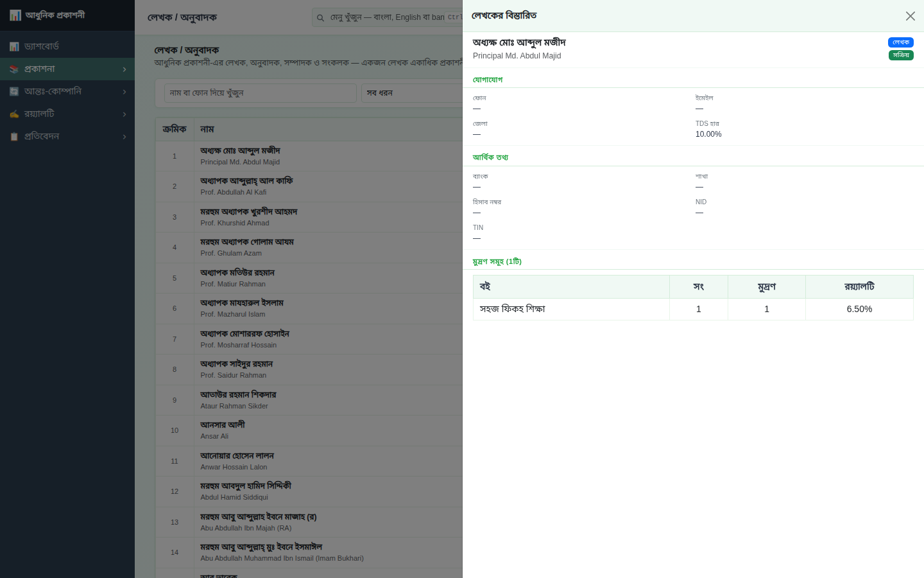This screenshot has height=578, width=924.
Task: Open the ড্যাশবোর্ড sidebar icon
Action: 14,46
